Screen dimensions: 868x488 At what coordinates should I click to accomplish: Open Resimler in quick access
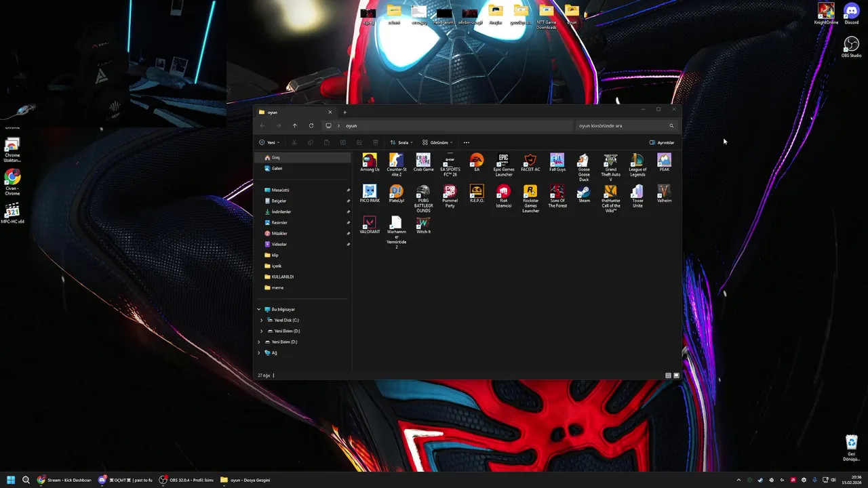tap(302, 222)
